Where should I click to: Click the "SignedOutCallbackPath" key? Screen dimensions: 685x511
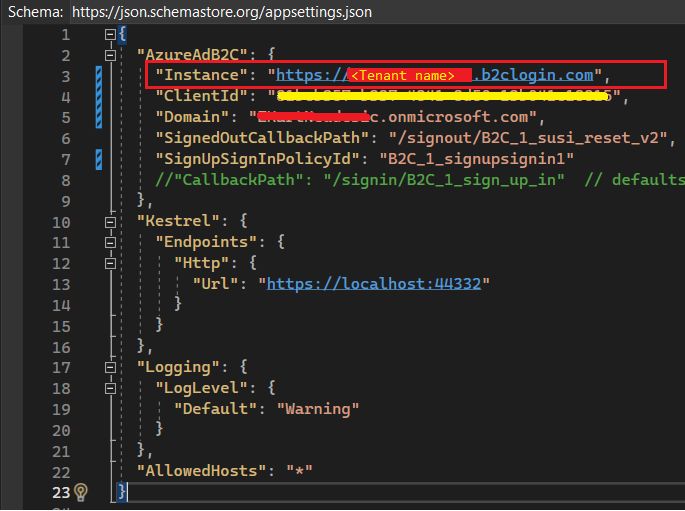point(263,138)
